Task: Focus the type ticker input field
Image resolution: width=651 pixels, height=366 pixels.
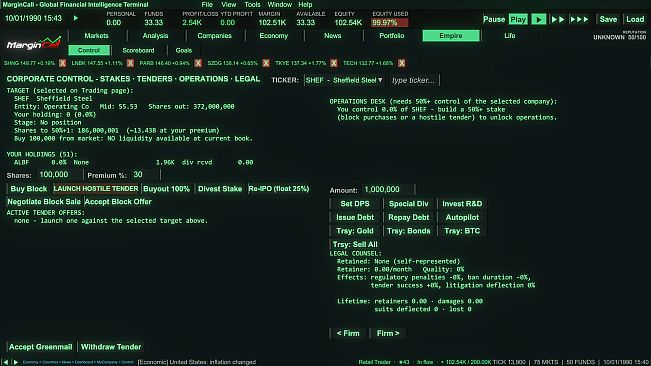Action: coord(414,80)
